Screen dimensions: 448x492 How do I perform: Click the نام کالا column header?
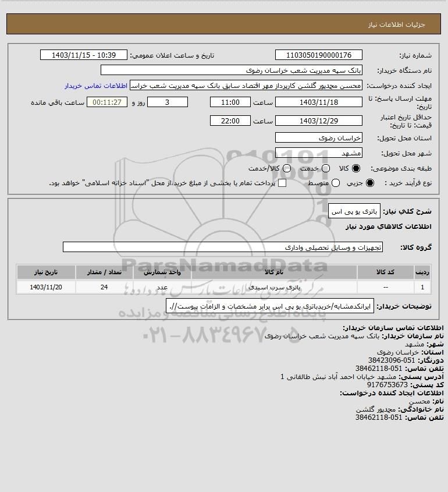click(274, 272)
